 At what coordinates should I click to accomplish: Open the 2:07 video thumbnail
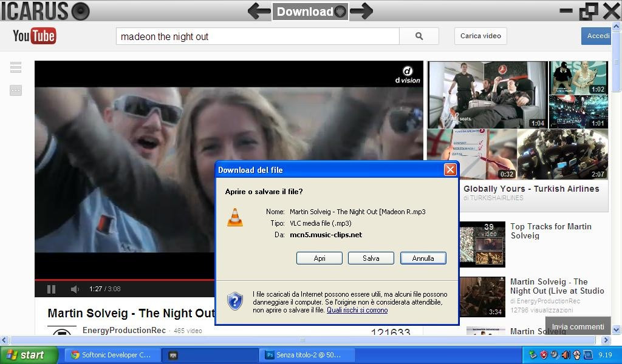(562, 154)
